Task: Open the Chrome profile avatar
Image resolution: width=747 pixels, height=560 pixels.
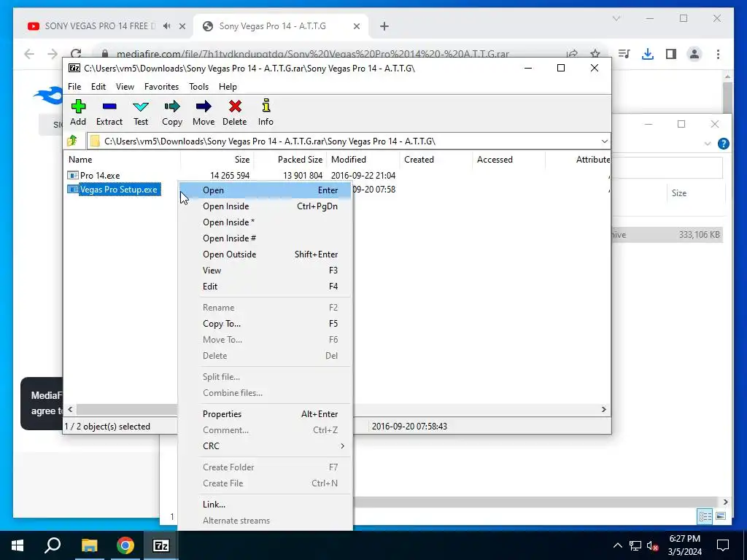Action: 694,54
